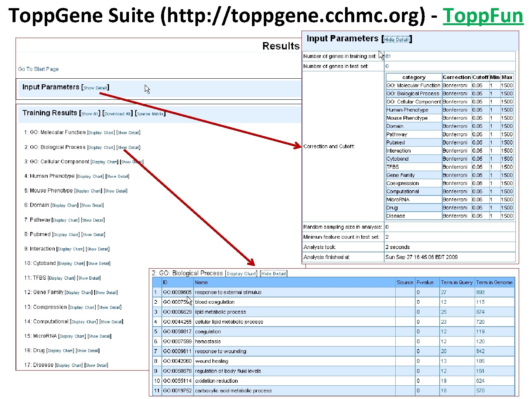The image size is (532, 399).
Task: Show Detail for Disease
Action: 96,365
